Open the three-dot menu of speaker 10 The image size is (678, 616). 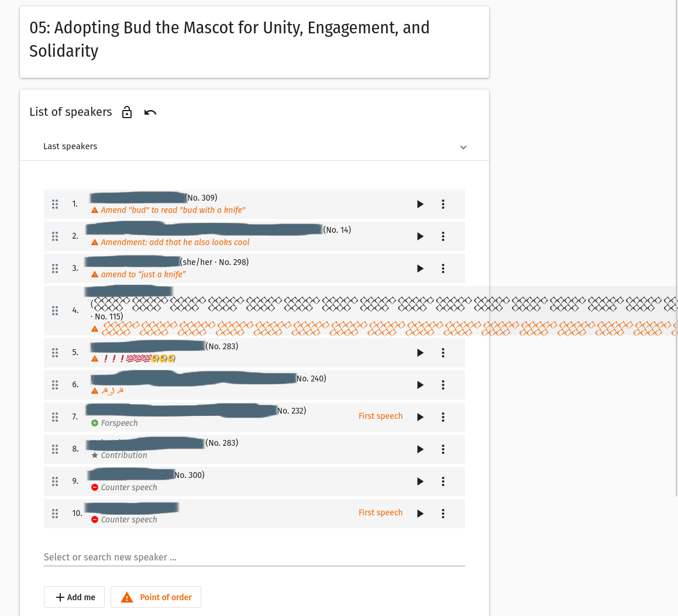tap(443, 513)
